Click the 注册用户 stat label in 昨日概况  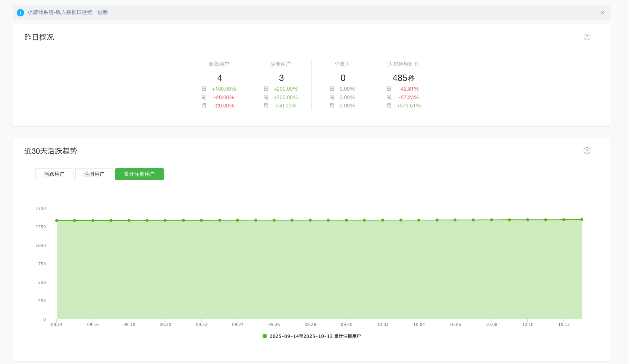click(x=280, y=64)
